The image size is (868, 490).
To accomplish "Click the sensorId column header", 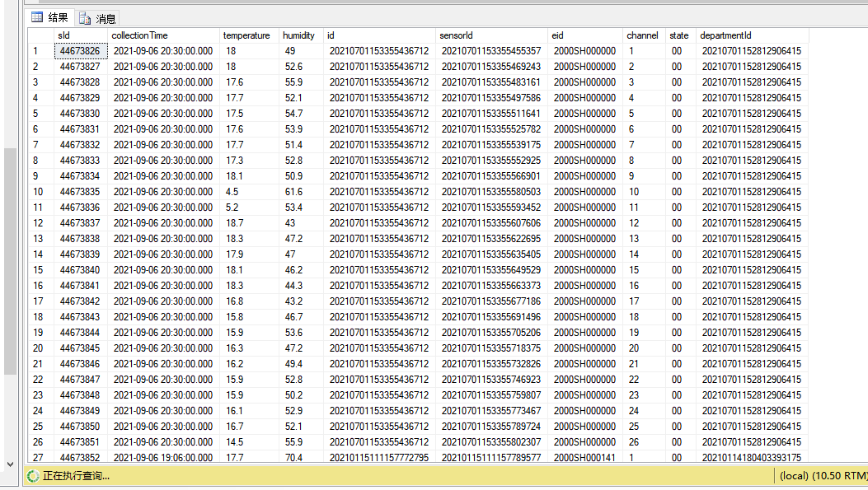I will pos(456,35).
